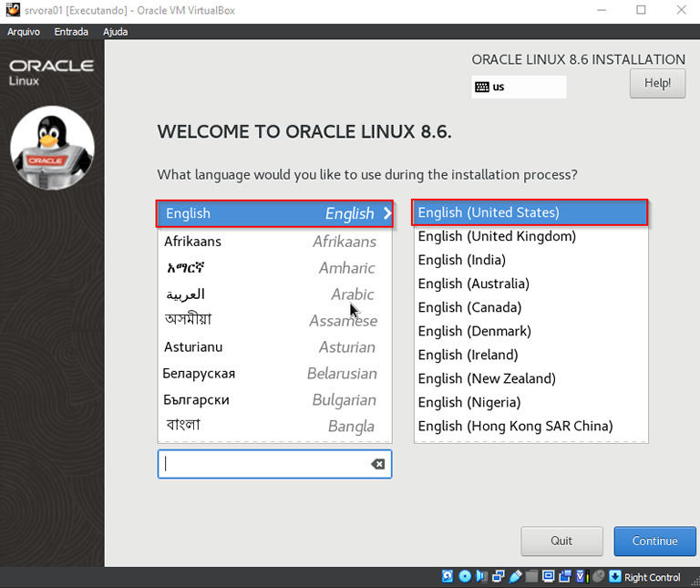Select Assamese in the language list
The width and height of the screenshot is (700, 588).
coord(274,321)
